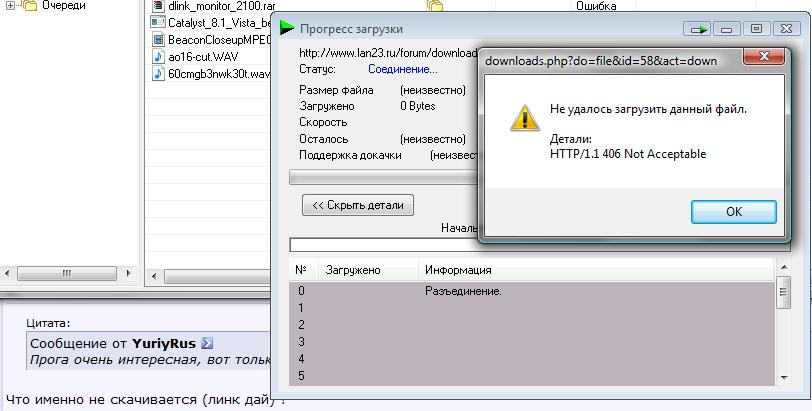Select the Очереди folder icon
The image size is (812, 411).
click(30, 6)
